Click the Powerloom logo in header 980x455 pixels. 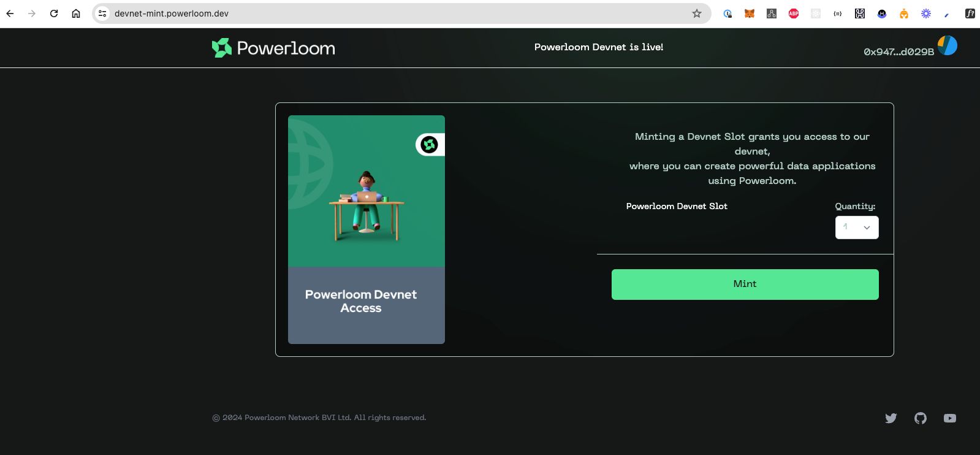[273, 48]
